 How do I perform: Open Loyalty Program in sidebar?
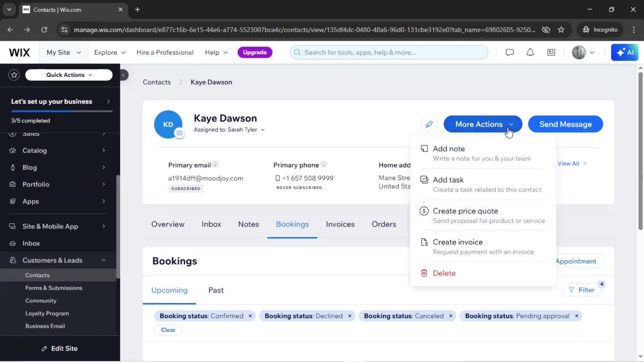click(47, 313)
